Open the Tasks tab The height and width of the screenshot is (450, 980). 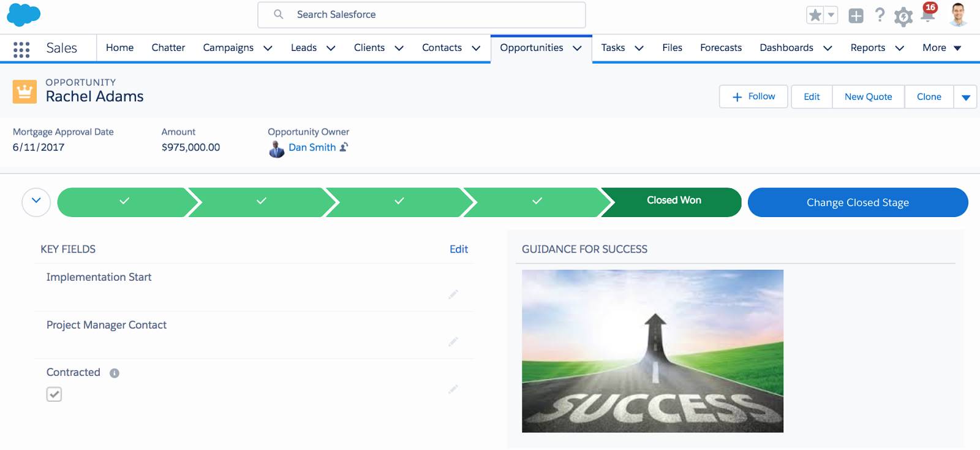click(x=612, y=48)
